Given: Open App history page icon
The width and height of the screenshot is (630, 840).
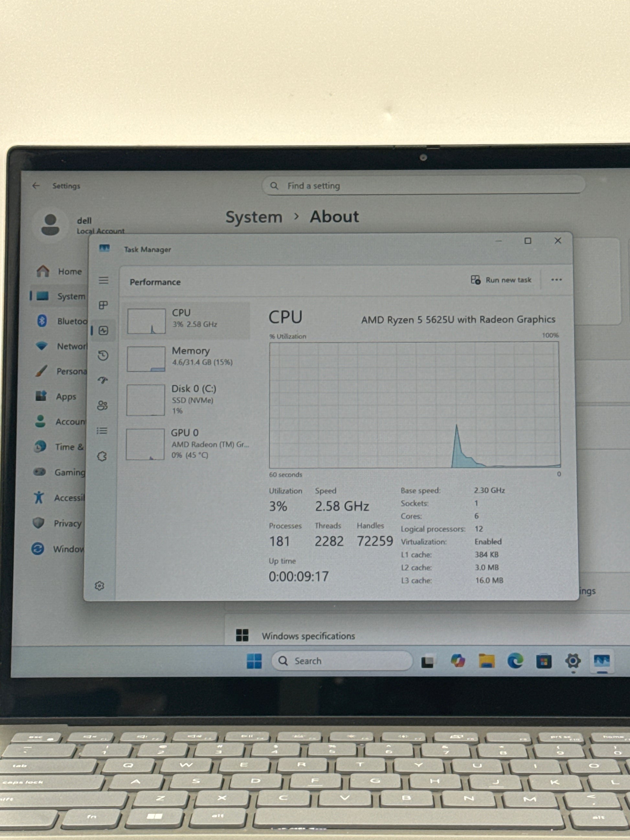Looking at the screenshot, I should click(103, 355).
